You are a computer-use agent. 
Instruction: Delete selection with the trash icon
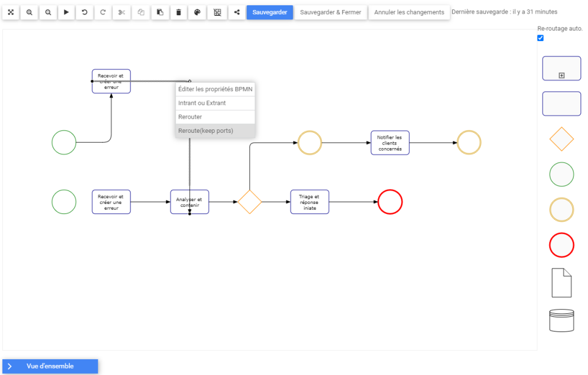[x=179, y=12]
